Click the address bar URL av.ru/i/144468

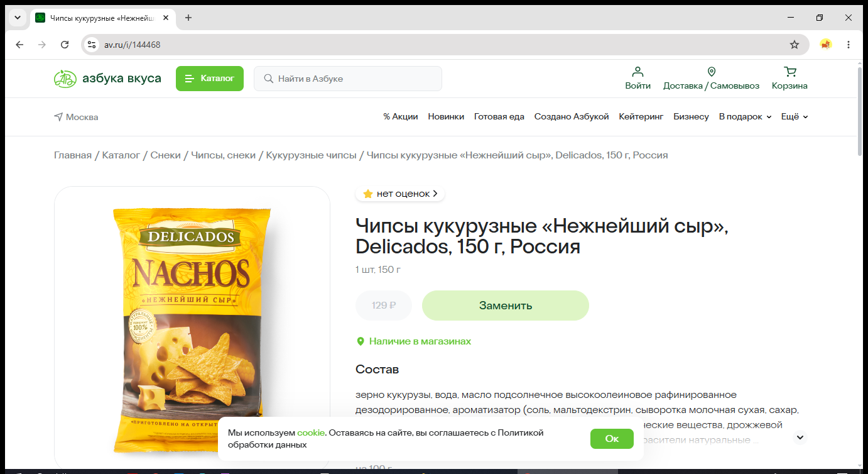coord(132,45)
